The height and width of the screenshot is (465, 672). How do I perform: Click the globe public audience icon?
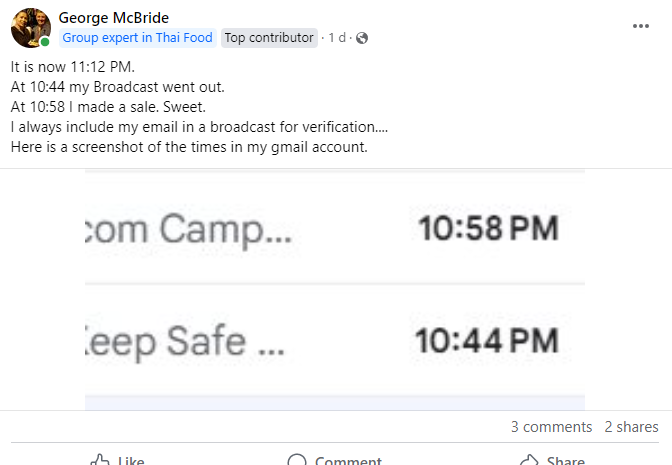(362, 38)
